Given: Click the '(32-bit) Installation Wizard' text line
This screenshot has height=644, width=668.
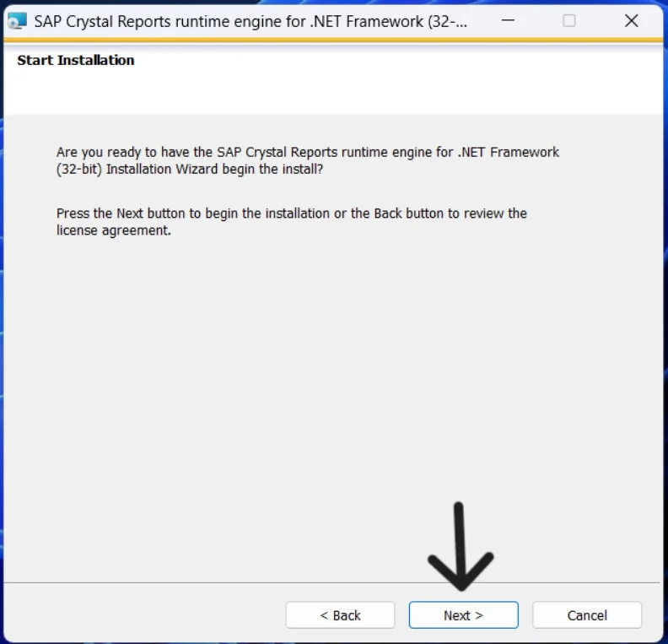Looking at the screenshot, I should tap(190, 169).
